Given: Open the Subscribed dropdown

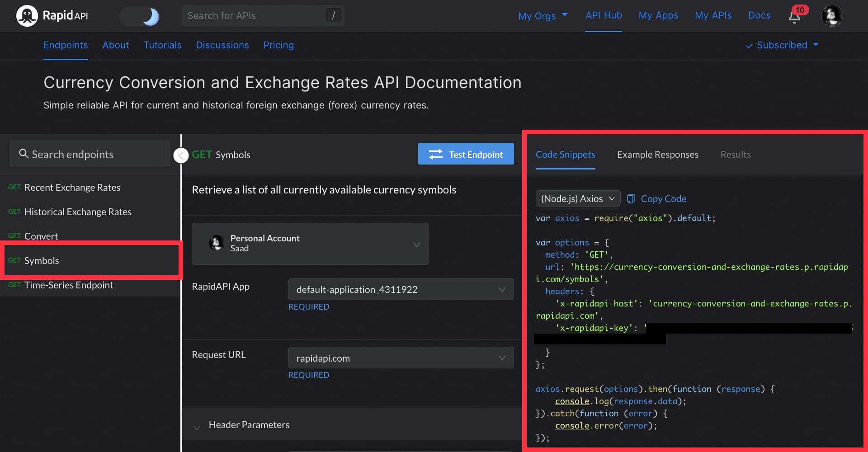Looking at the screenshot, I should (x=782, y=45).
